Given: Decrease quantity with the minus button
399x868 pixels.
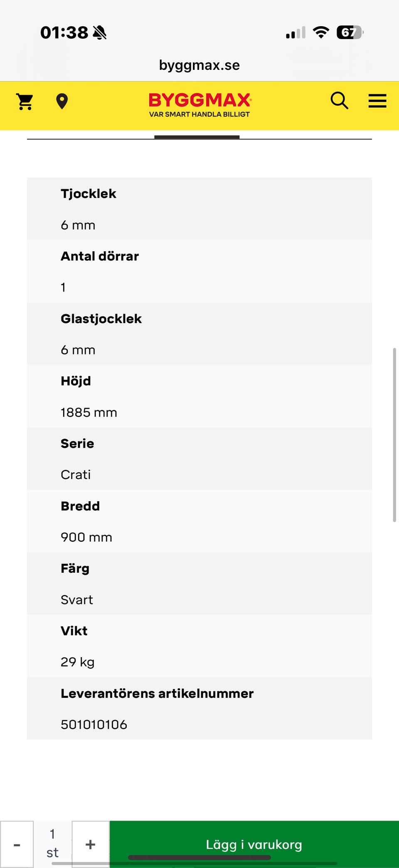Looking at the screenshot, I should click(17, 845).
